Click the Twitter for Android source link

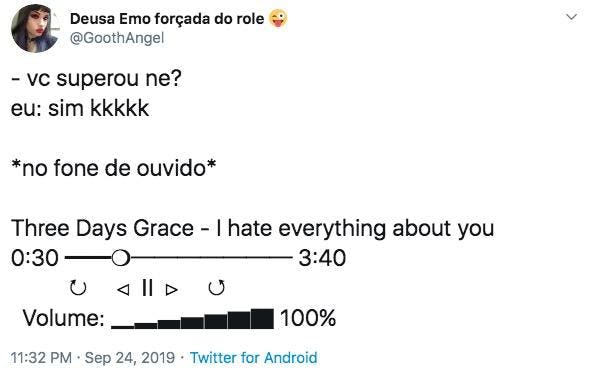click(254, 358)
